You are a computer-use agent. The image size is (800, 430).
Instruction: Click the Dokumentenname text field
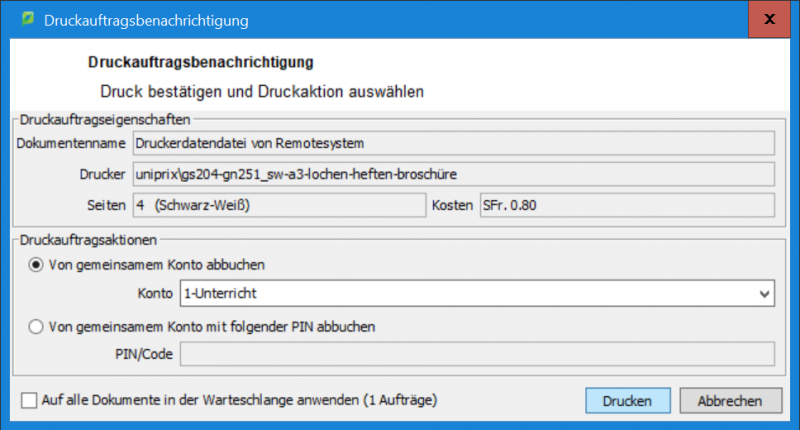pos(453,144)
